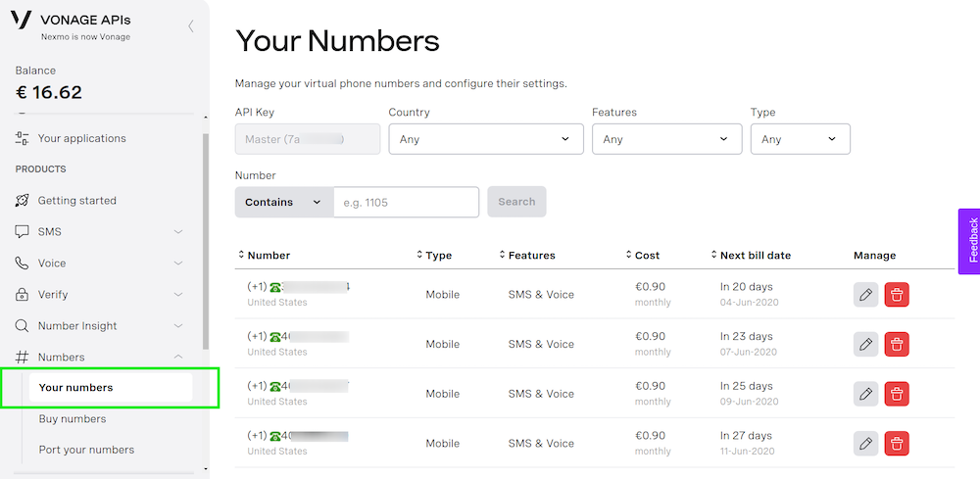Open the Country dropdown
980x479 pixels.
486,139
